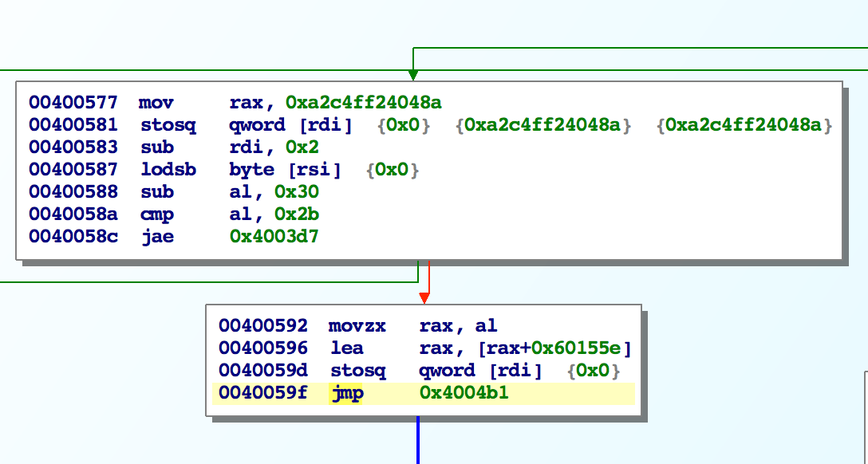Select the immediate value in the mov instruction

click(364, 103)
